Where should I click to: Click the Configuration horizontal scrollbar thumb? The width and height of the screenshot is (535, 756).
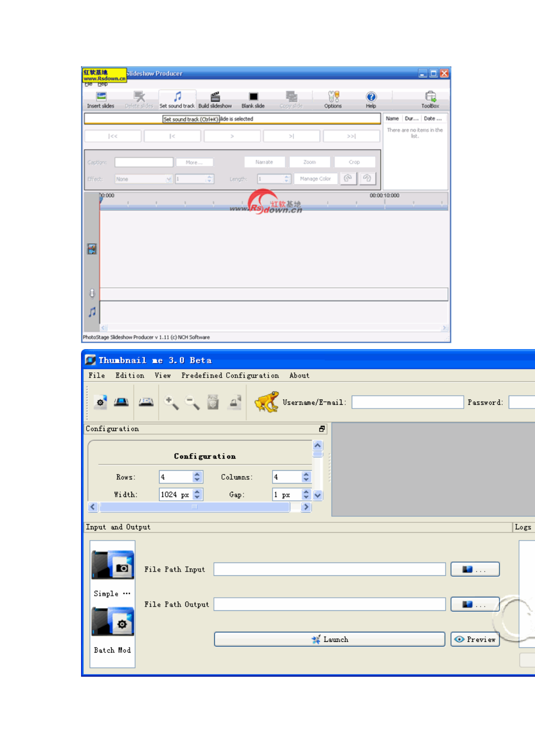[194, 507]
